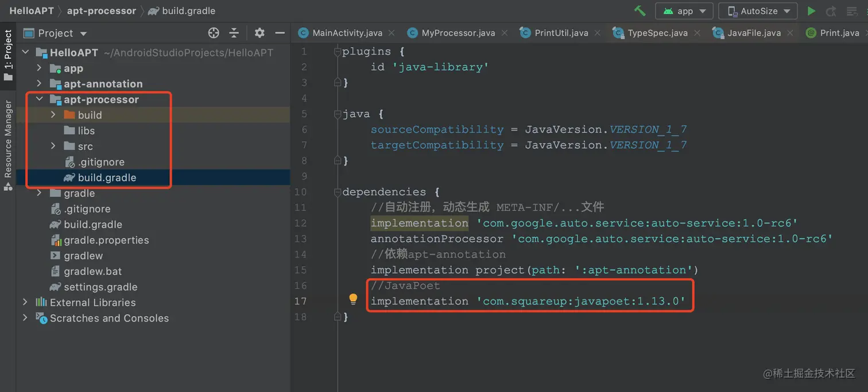This screenshot has width=868, height=392.
Task: Expand the app module node
Action: pos(39,68)
